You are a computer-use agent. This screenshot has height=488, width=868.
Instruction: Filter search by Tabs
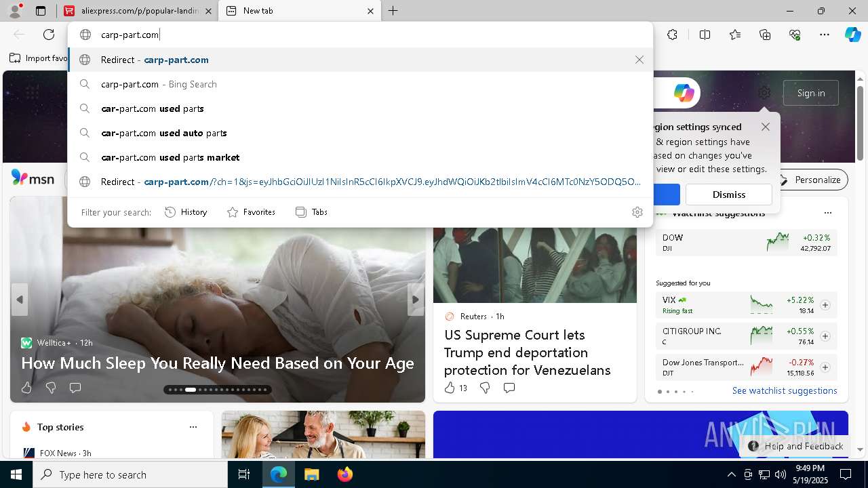(311, 212)
